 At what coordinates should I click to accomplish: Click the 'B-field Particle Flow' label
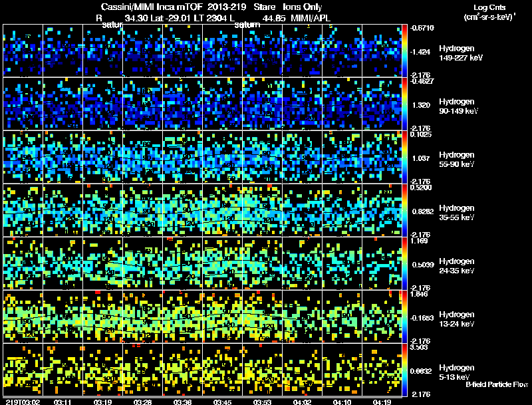(497, 384)
